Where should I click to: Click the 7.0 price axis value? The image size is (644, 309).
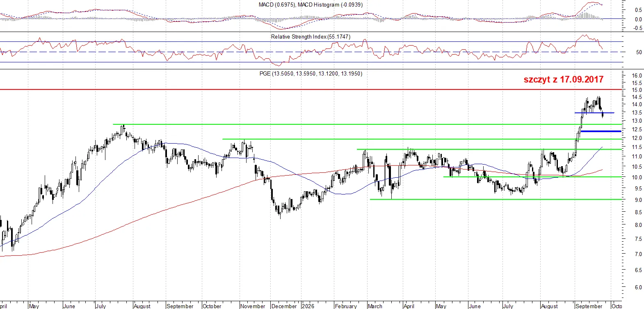click(638, 254)
